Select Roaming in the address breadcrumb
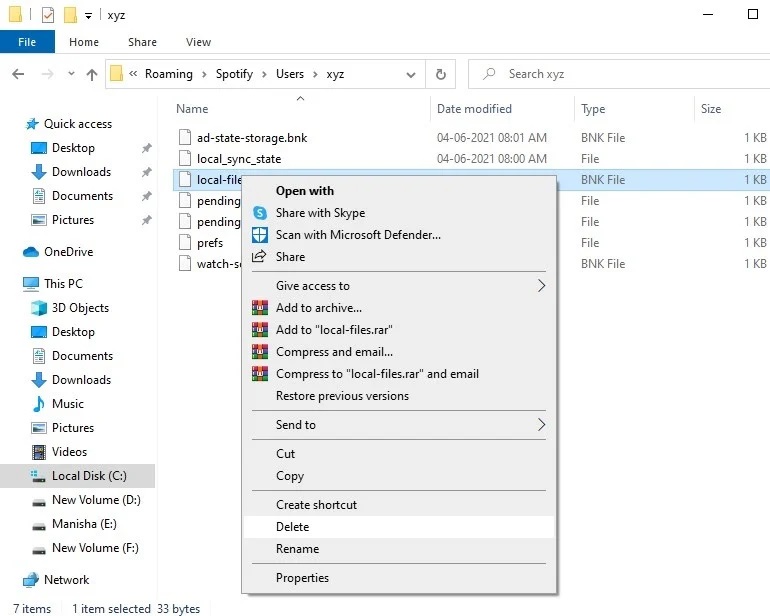The image size is (770, 616). (x=168, y=74)
